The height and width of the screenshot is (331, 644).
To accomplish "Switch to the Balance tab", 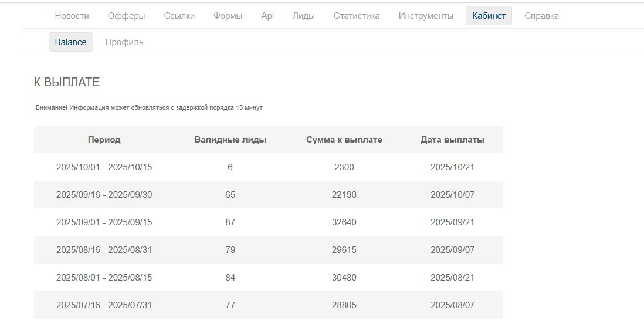I will [x=70, y=42].
